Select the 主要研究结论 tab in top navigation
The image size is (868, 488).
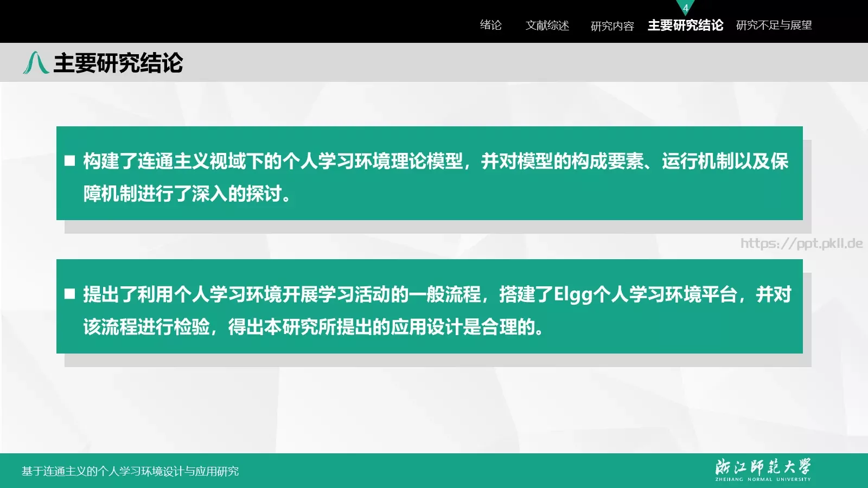[685, 25]
